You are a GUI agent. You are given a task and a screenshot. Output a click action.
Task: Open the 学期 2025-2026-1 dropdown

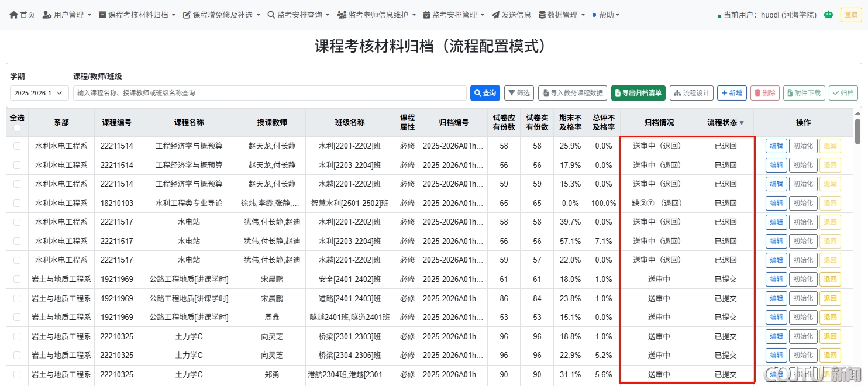point(39,93)
